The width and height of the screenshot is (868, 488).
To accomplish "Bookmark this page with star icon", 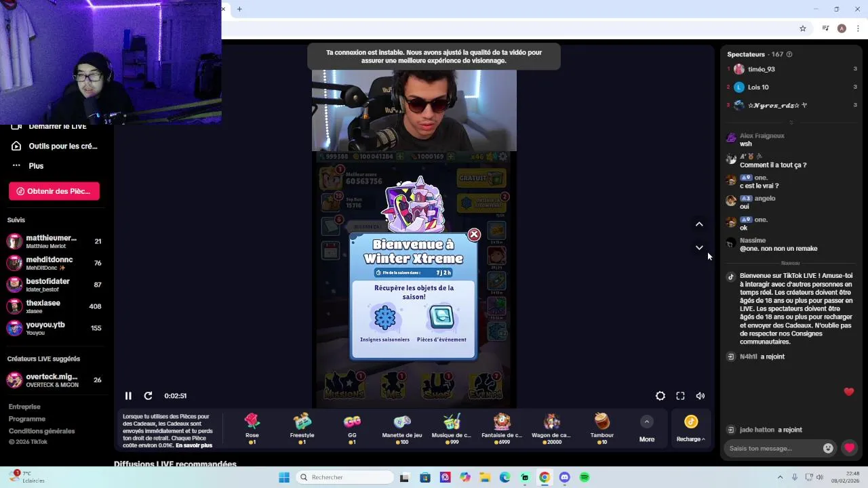I will pos(803,28).
